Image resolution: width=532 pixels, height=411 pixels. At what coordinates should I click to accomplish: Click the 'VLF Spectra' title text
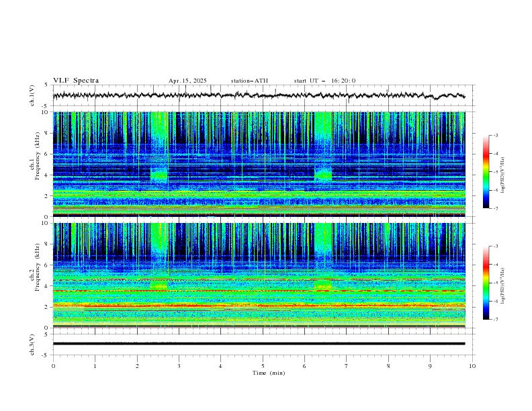[76, 81]
